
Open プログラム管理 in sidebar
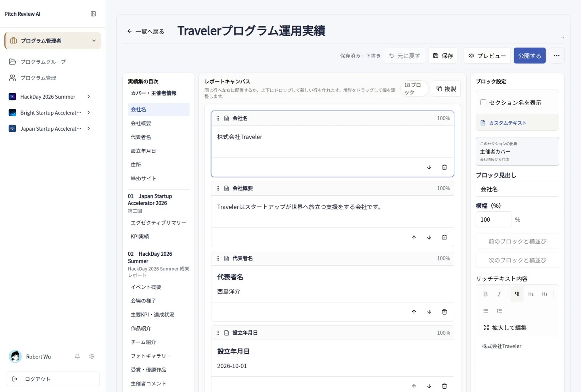[x=53, y=78]
